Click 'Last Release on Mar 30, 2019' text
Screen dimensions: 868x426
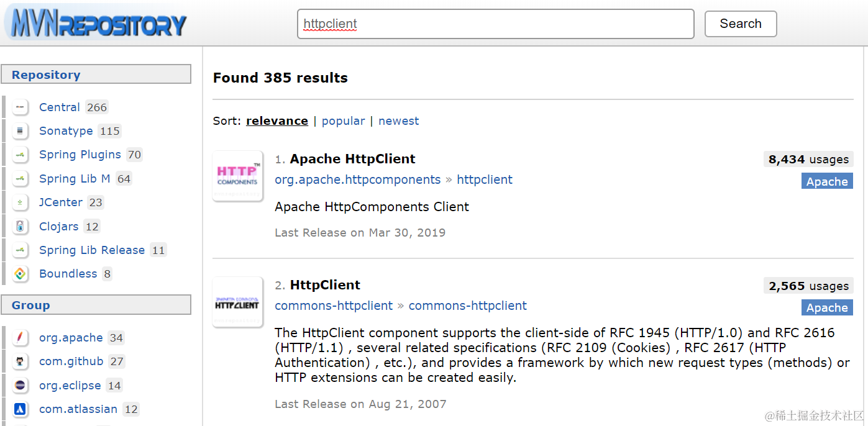tap(360, 233)
